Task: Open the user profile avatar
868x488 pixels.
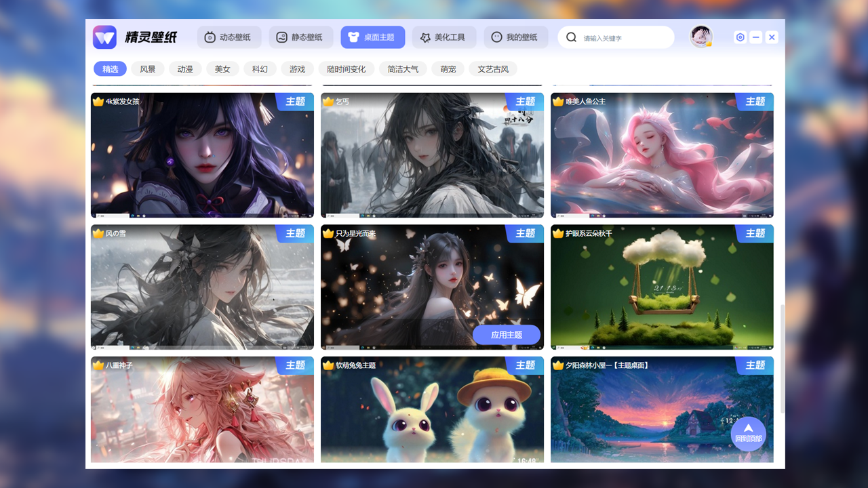Action: coord(701,37)
